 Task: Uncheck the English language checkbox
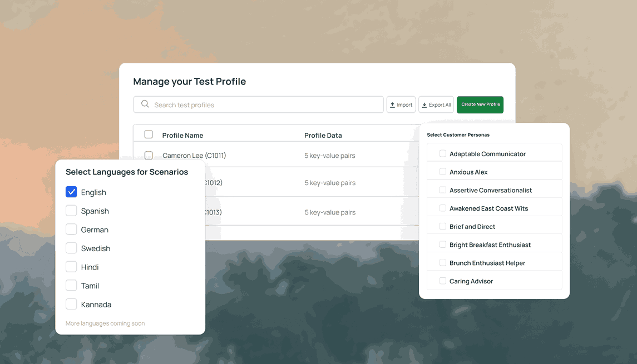click(x=71, y=192)
